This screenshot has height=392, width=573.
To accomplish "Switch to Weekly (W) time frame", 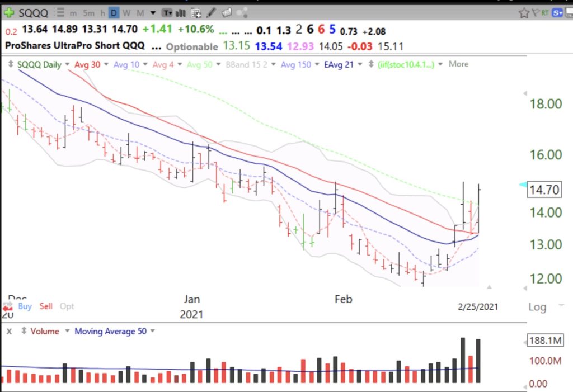I will pyautogui.click(x=126, y=12).
